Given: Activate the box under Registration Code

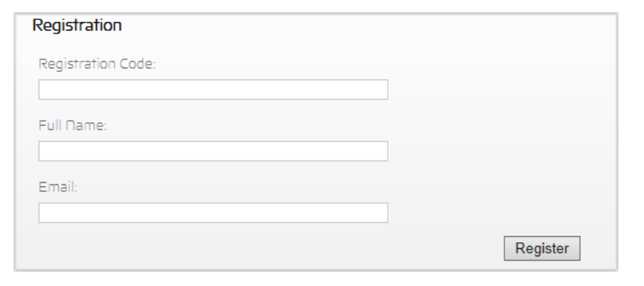Looking at the screenshot, I should (213, 90).
